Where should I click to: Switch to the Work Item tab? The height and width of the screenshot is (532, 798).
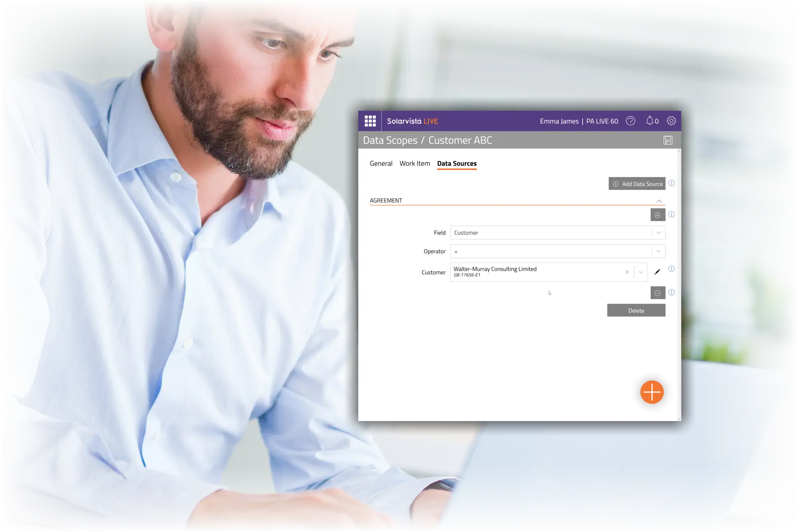[x=415, y=163]
